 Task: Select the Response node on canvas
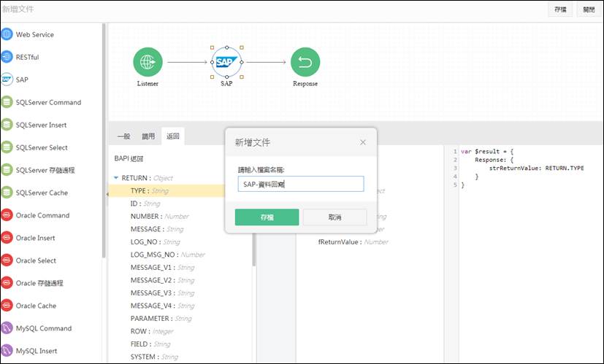pos(305,62)
